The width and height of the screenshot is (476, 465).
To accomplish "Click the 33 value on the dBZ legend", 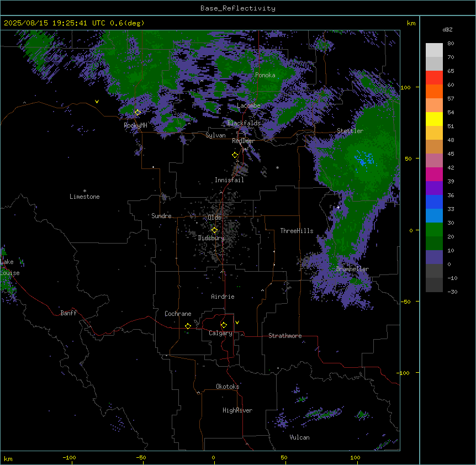I will click(x=451, y=209).
